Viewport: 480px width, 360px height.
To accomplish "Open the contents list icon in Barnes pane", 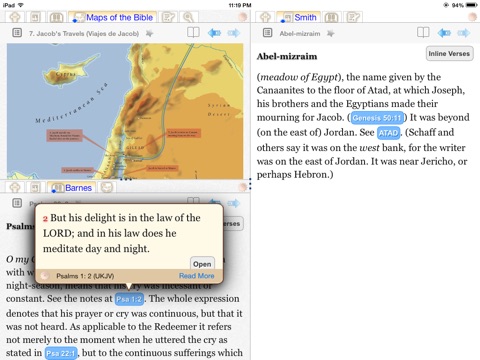I will [17, 203].
